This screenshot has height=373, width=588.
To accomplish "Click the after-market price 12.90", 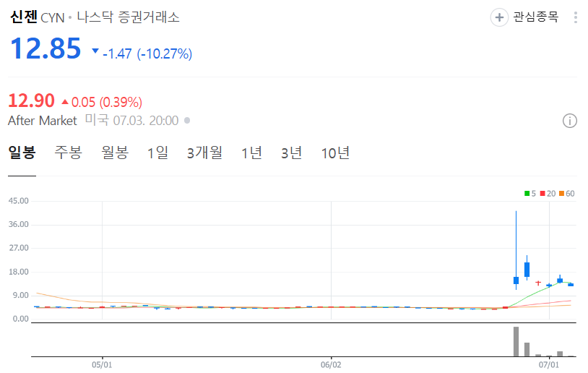I will click(x=32, y=101).
